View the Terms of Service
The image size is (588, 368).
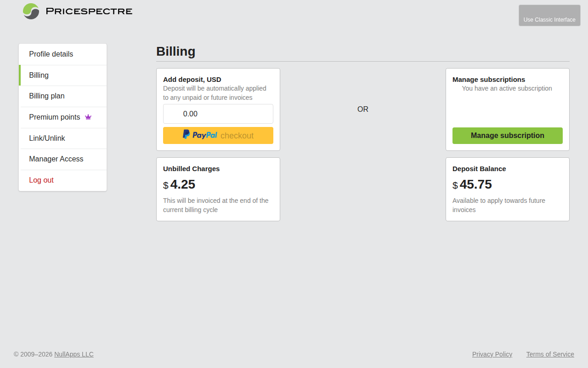coord(550,354)
